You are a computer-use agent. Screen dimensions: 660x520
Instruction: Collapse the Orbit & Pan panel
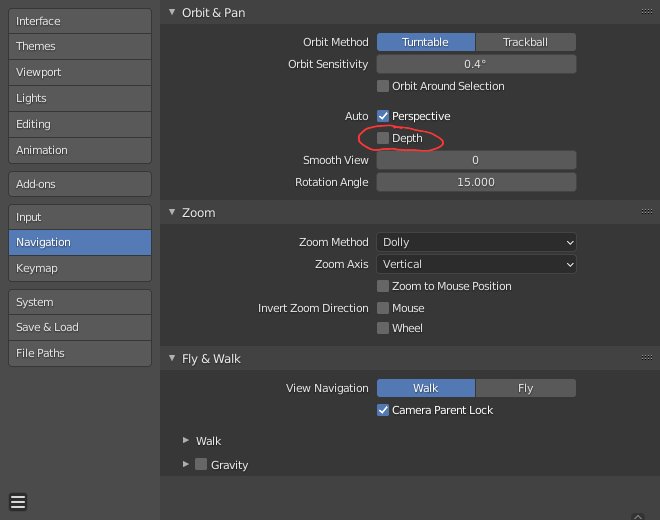click(x=172, y=12)
